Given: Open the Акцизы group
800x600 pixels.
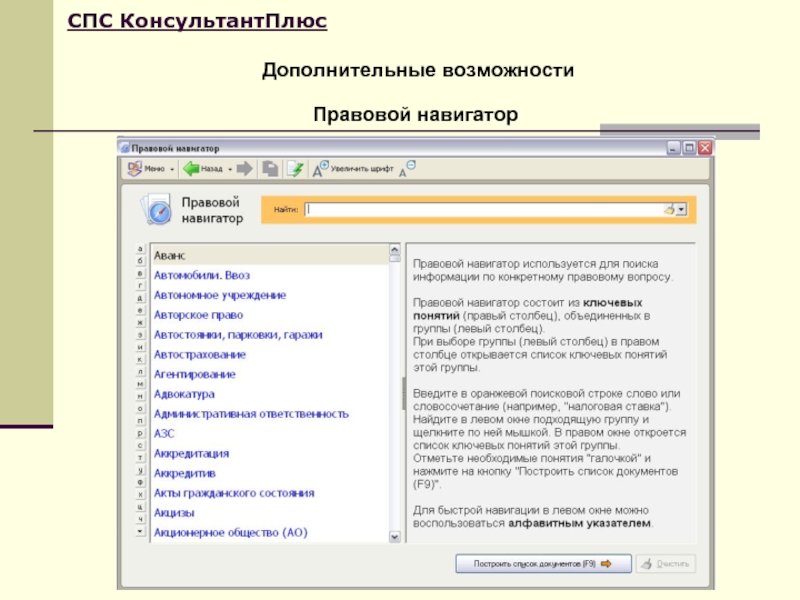Looking at the screenshot, I should (x=174, y=513).
